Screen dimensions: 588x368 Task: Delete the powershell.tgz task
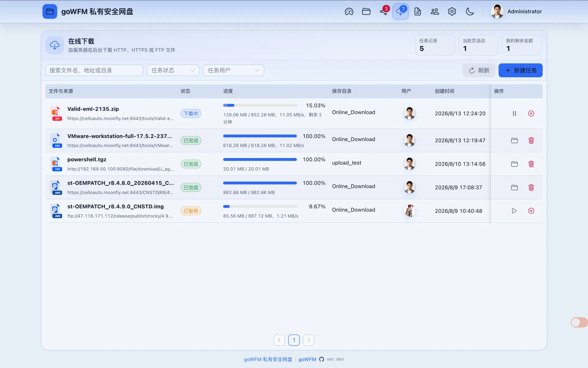tap(531, 164)
